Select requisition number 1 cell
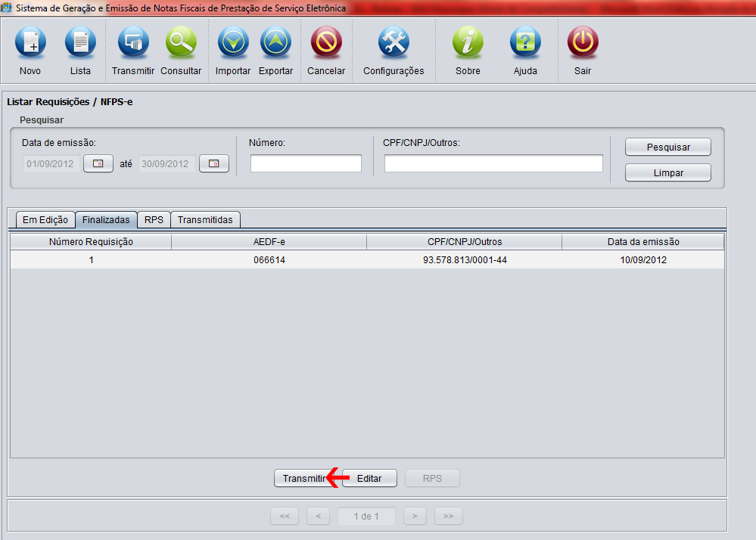 click(91, 260)
